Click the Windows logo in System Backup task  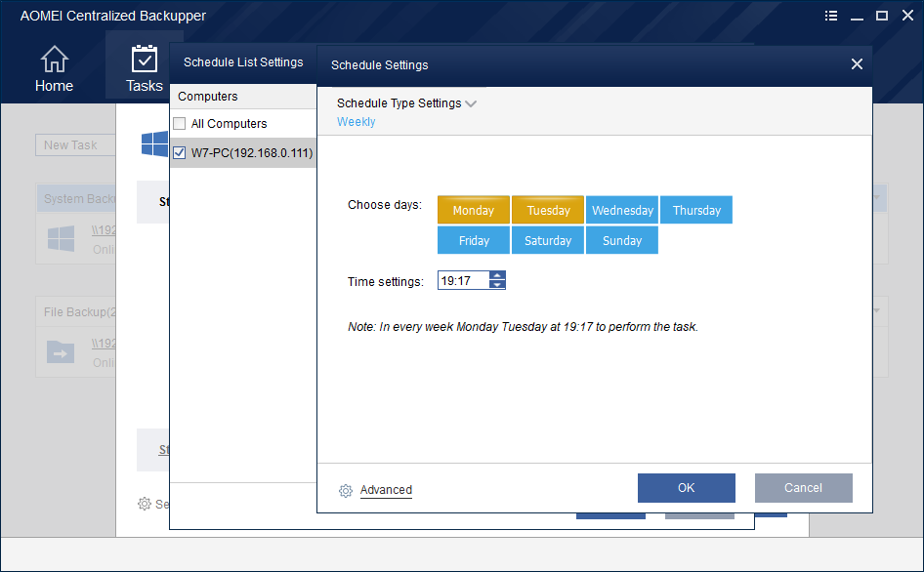coord(61,238)
